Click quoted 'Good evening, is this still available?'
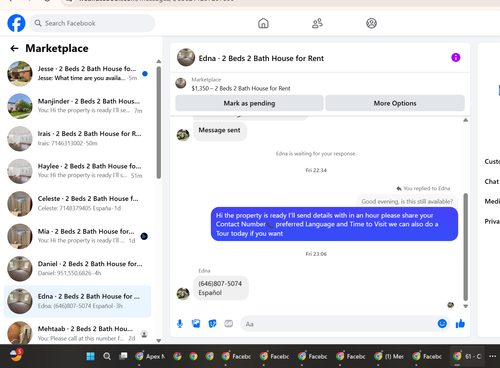Viewport: 500px width, 368px height. [x=407, y=201]
